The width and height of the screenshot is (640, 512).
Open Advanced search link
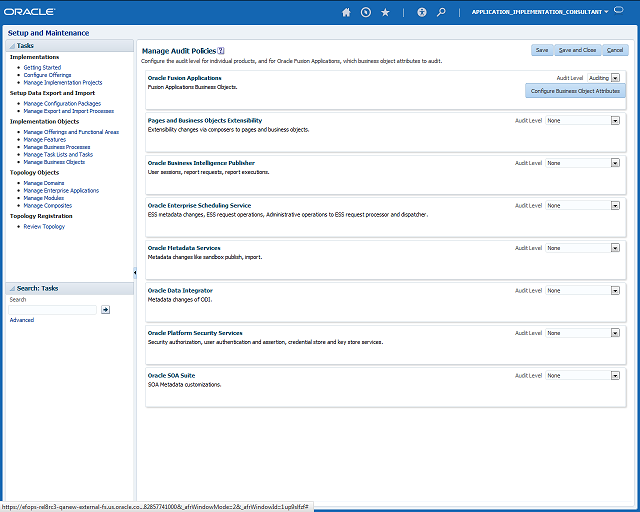22,320
